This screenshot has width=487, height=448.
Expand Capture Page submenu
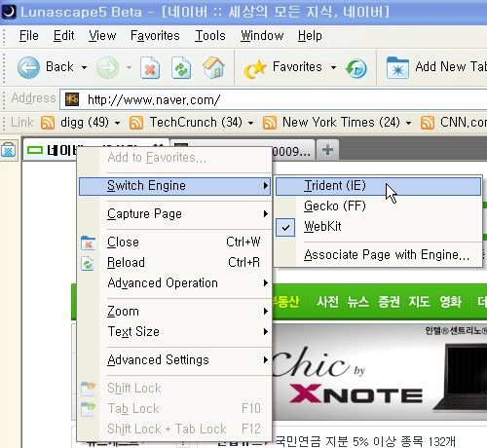point(266,214)
